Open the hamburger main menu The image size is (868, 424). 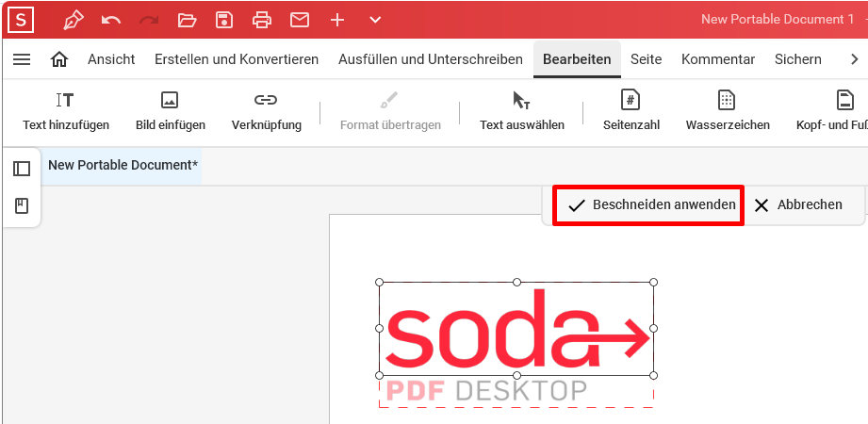point(22,59)
